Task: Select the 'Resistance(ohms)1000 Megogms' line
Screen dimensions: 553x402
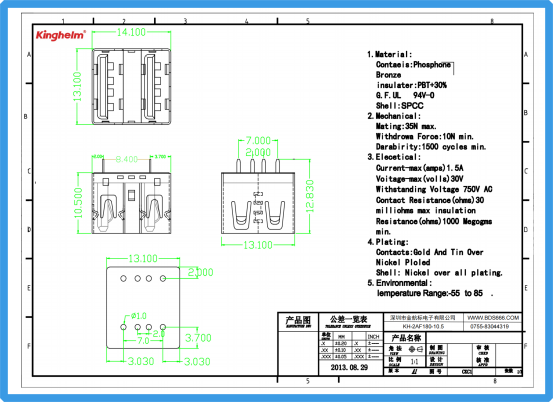Action: tap(434, 221)
